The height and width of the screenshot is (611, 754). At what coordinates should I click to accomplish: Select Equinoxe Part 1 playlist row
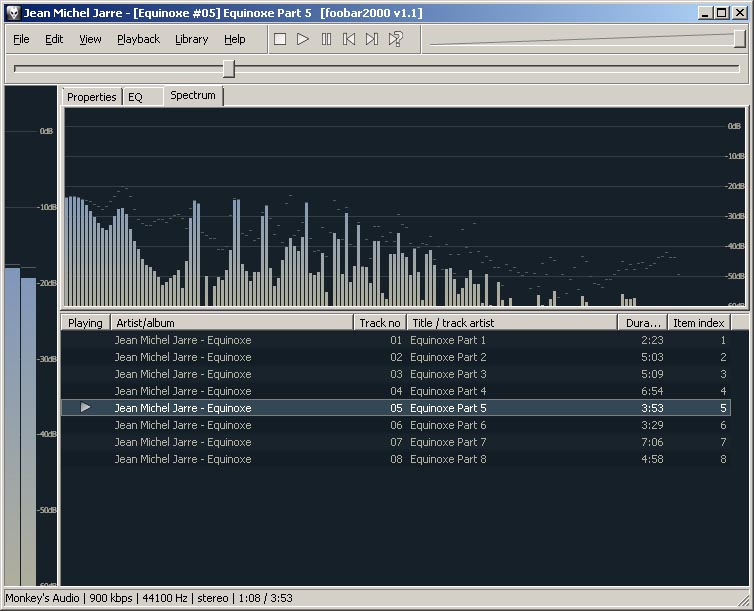point(448,340)
